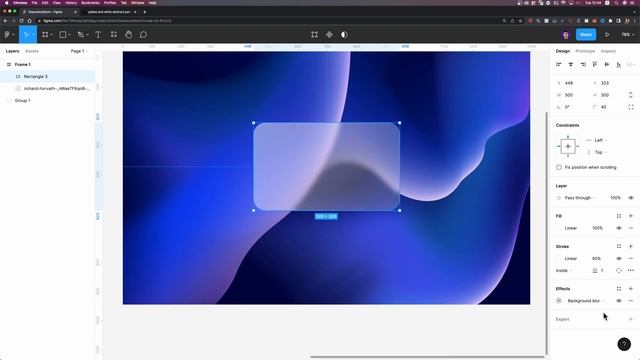Open the Resources components tool
Screen dimensions: 640x360
(114, 35)
